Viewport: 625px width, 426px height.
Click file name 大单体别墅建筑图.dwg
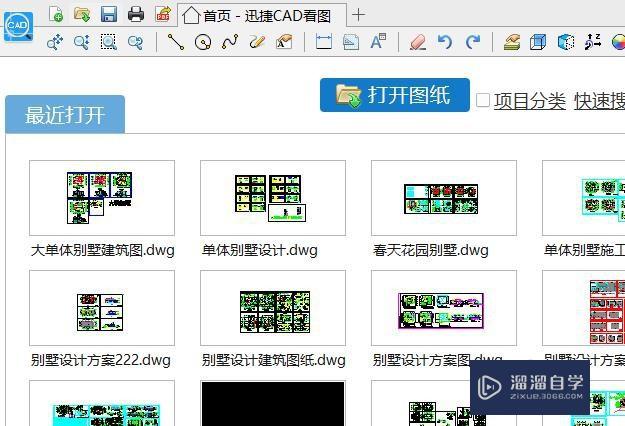103,250
